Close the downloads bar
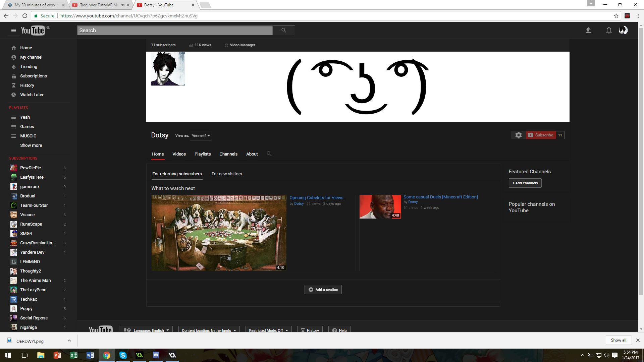This screenshot has height=362, width=644. 638,340
